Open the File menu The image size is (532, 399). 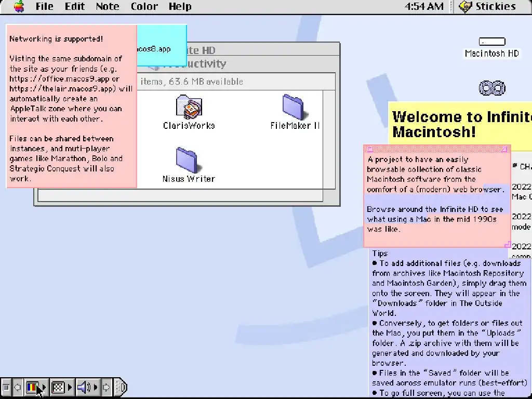45,6
